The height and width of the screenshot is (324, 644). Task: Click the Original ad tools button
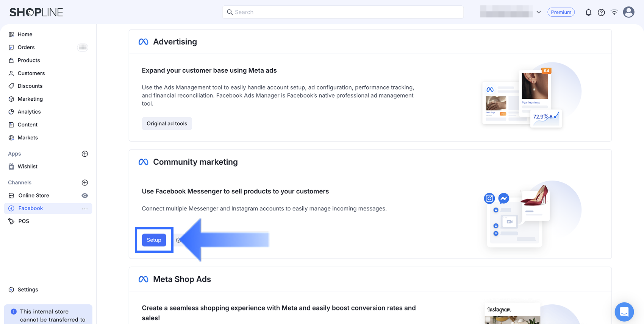pos(167,123)
